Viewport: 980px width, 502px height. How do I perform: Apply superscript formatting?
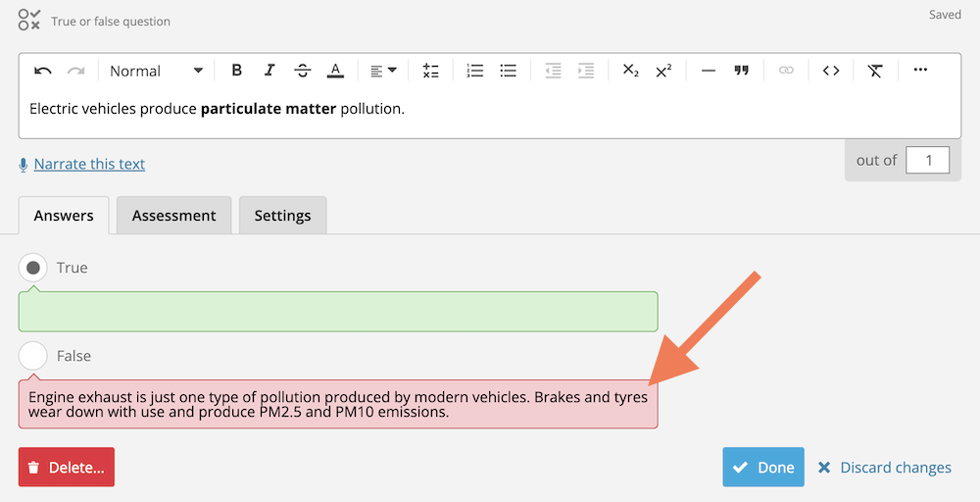(663, 71)
